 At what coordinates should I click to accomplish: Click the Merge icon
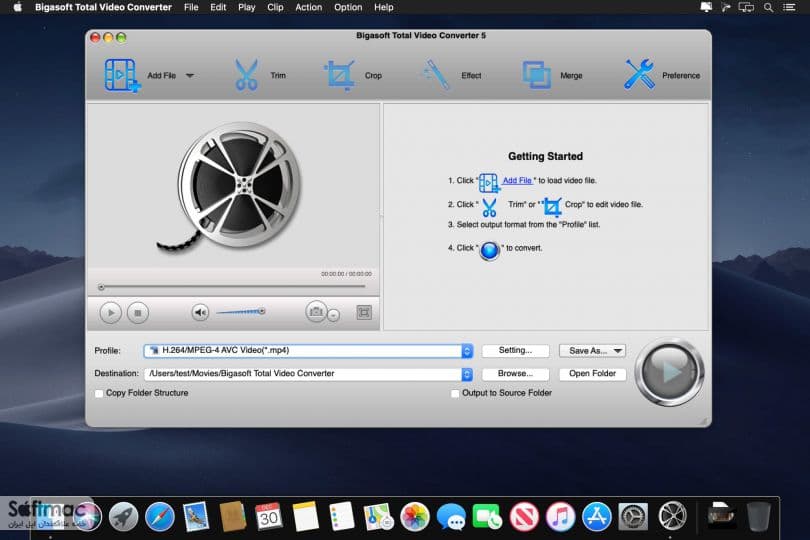point(536,75)
